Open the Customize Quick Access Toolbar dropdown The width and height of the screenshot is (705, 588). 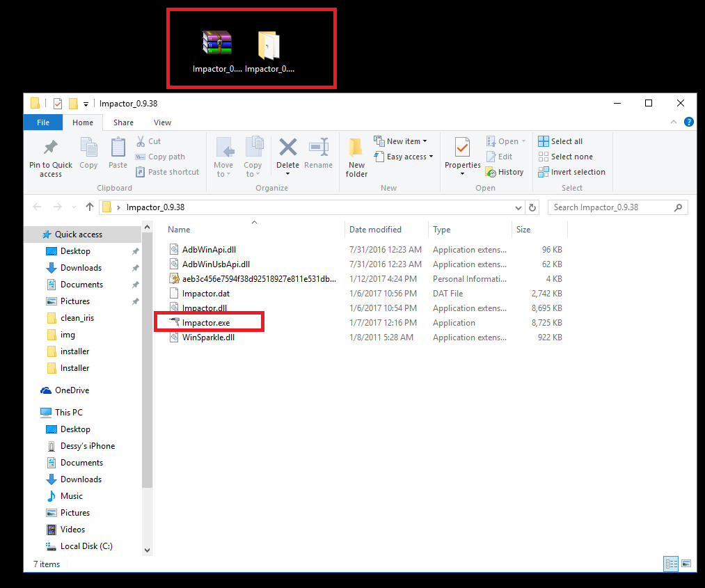[x=86, y=104]
